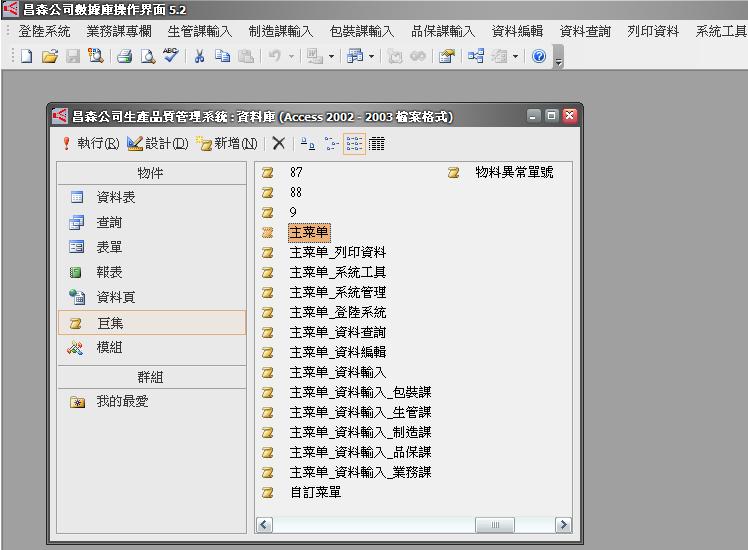Select 資料頁 pages object type

(x=152, y=297)
